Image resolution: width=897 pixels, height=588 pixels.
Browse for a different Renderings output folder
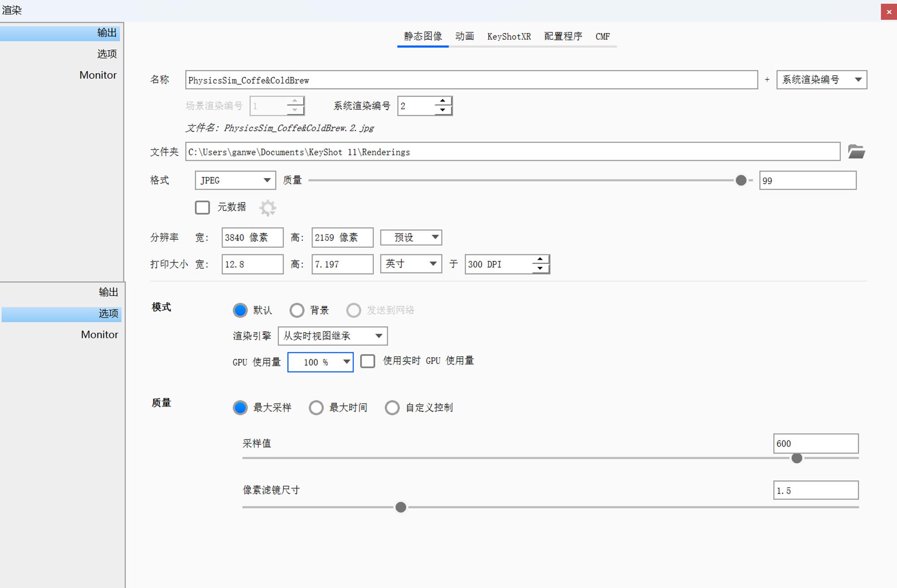point(857,152)
